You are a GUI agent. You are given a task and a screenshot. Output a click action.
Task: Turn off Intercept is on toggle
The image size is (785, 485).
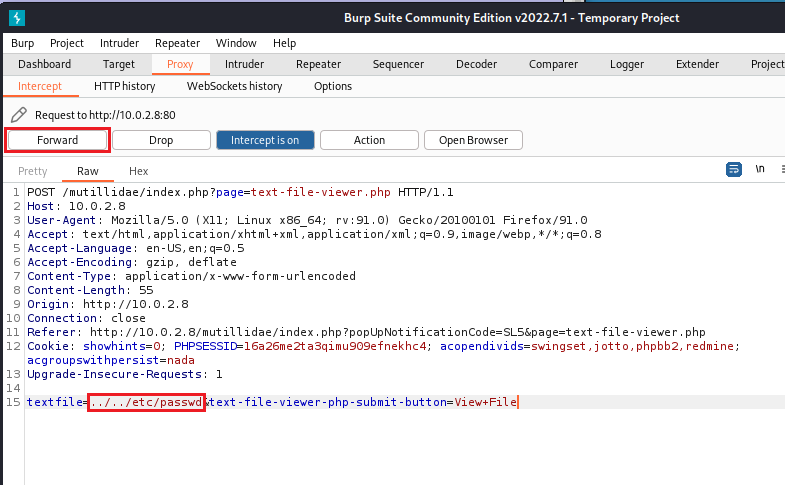pos(265,140)
